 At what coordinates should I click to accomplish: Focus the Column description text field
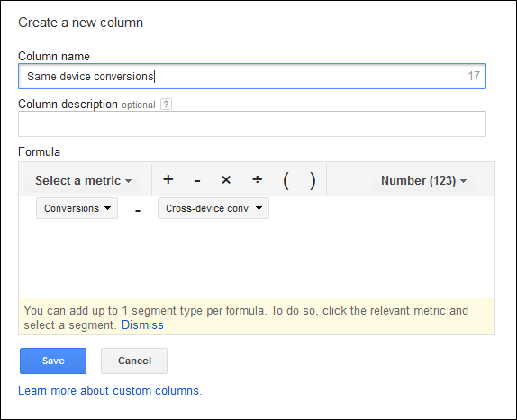point(252,123)
